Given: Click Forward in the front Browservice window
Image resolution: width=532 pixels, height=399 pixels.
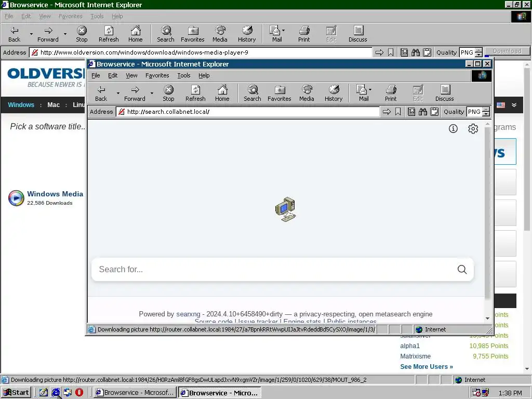Looking at the screenshot, I should (135, 94).
